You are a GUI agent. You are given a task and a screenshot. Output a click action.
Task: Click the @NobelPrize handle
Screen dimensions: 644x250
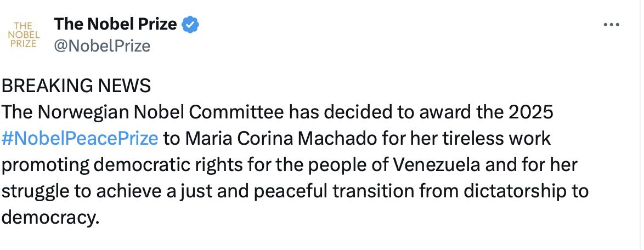click(x=102, y=46)
